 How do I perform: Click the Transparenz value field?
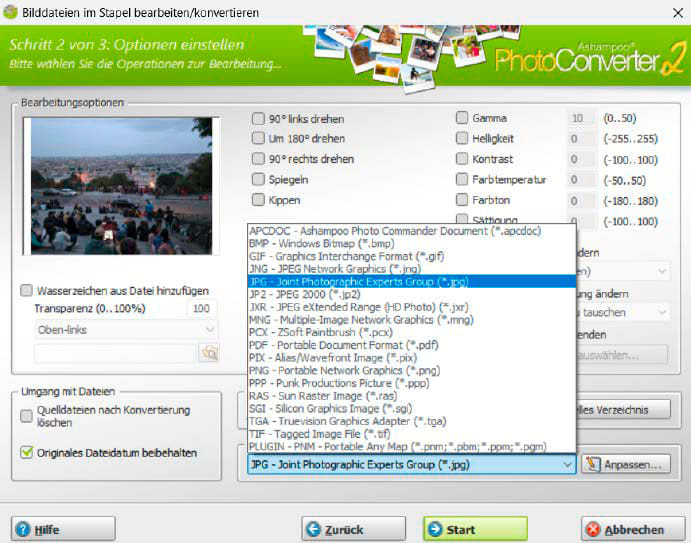pos(202,309)
